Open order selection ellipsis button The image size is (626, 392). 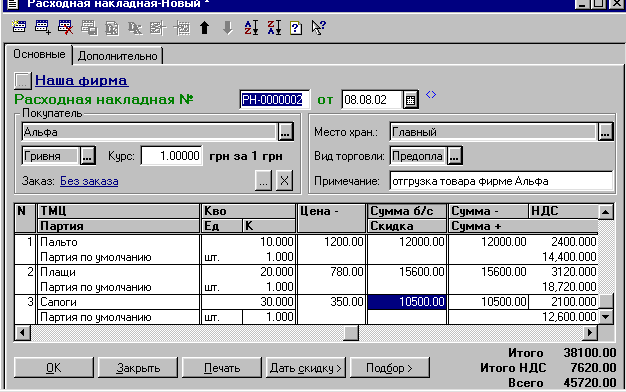[x=263, y=181]
